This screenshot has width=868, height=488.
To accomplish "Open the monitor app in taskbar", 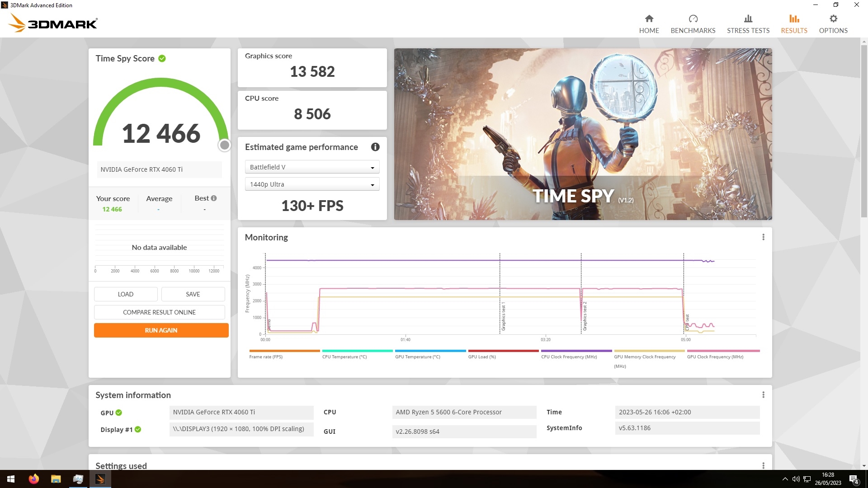I will 78,479.
